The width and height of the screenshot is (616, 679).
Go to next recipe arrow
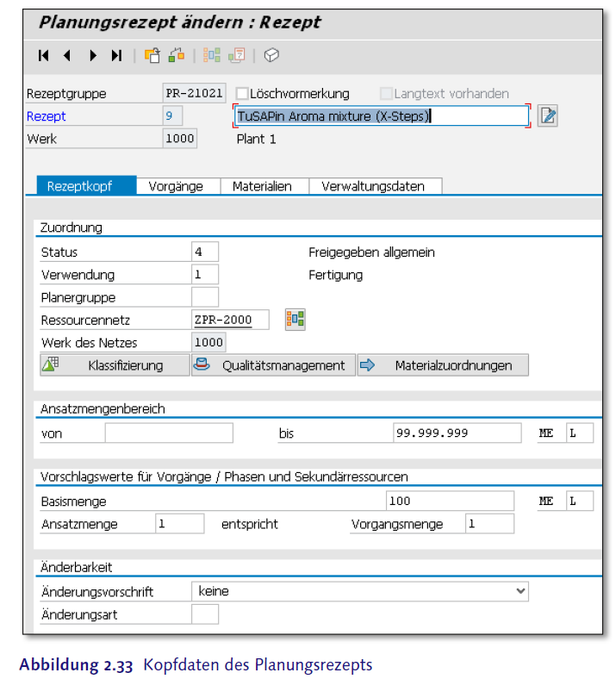(x=92, y=56)
